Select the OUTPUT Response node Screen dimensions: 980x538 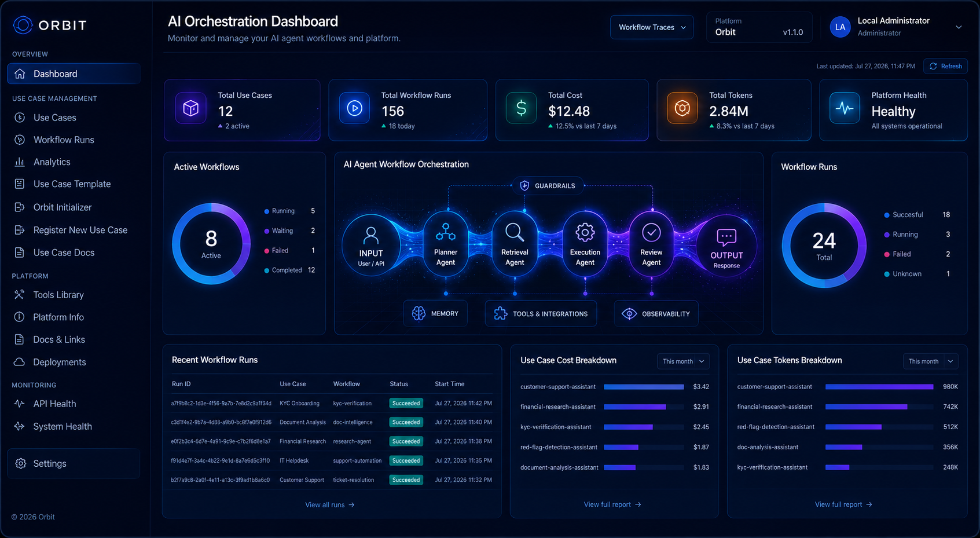click(x=726, y=246)
